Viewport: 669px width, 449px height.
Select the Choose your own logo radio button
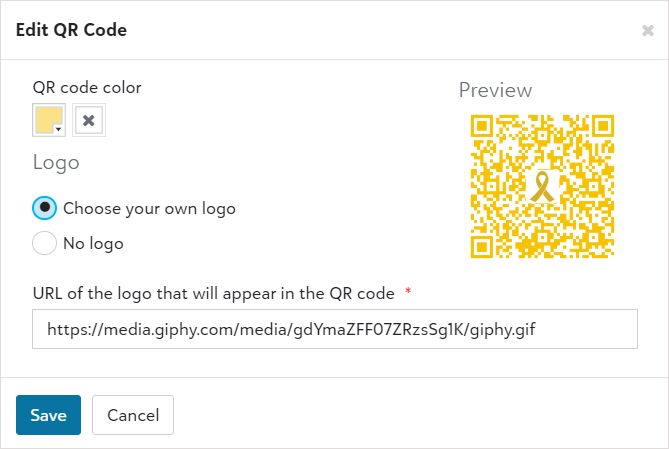coord(44,208)
